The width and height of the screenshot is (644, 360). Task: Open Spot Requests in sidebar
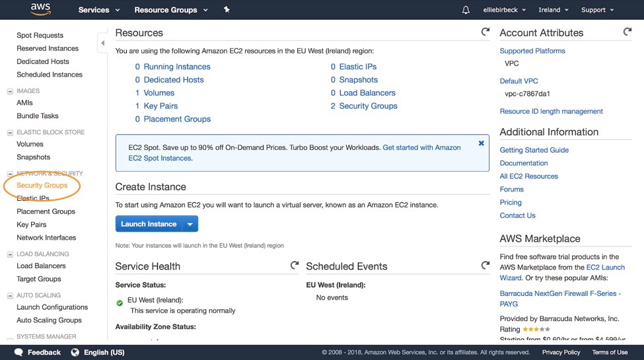[x=40, y=36]
